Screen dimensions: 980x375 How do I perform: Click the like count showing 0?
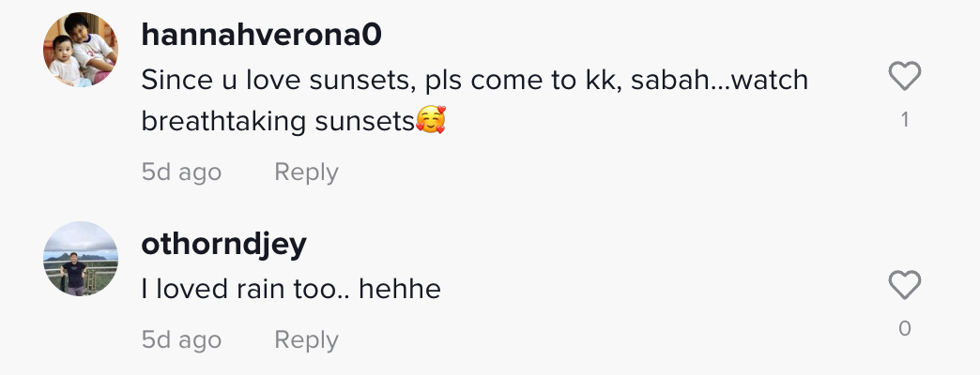(x=904, y=328)
